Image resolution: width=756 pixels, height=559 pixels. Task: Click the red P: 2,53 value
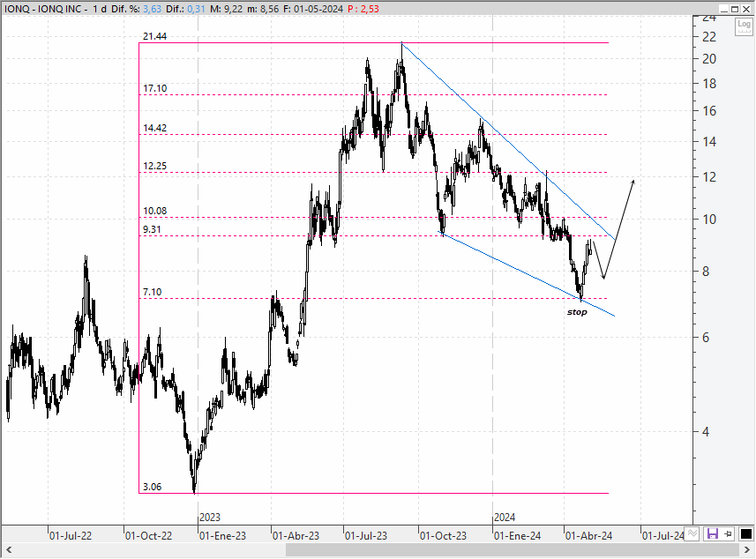[363, 9]
